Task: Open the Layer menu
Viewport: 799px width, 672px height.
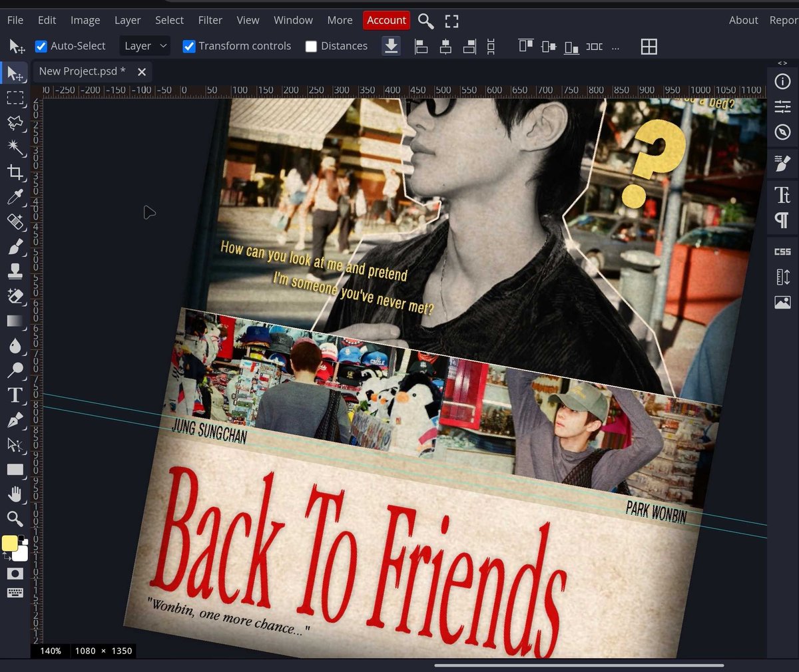Action: (127, 20)
